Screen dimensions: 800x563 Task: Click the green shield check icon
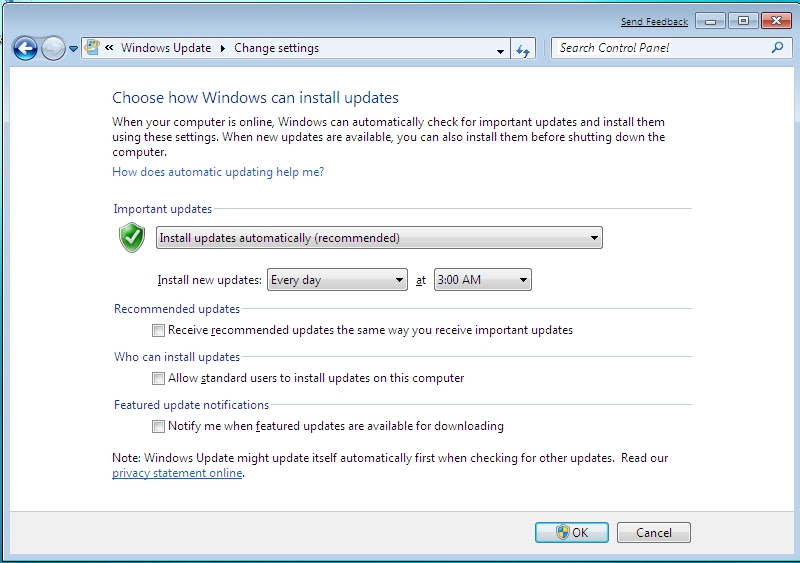pos(132,237)
